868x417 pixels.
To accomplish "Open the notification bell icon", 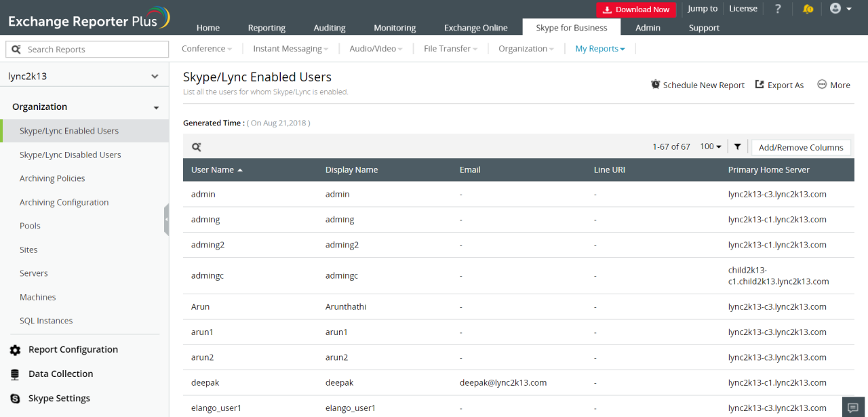I will click(x=808, y=9).
